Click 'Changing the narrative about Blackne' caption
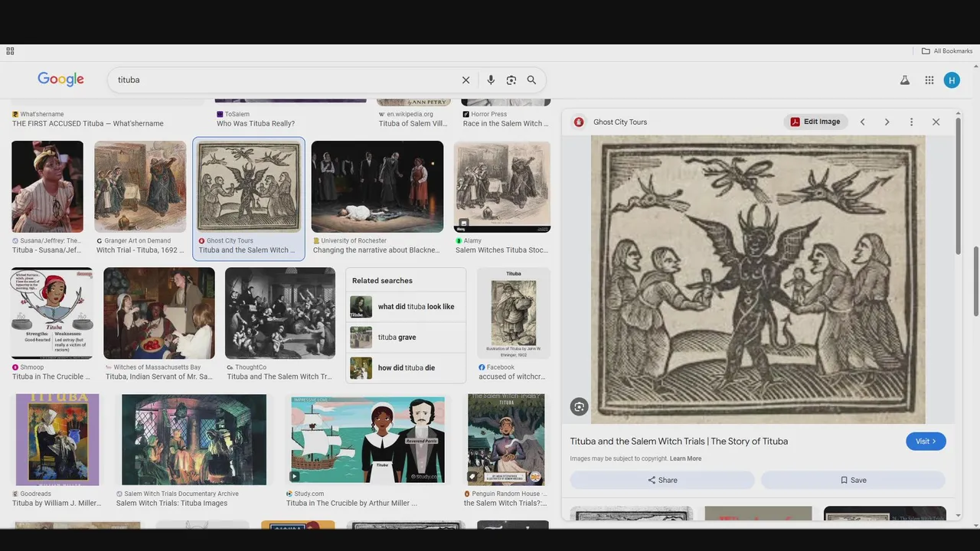Screen dimensions: 980x551 (x=377, y=250)
